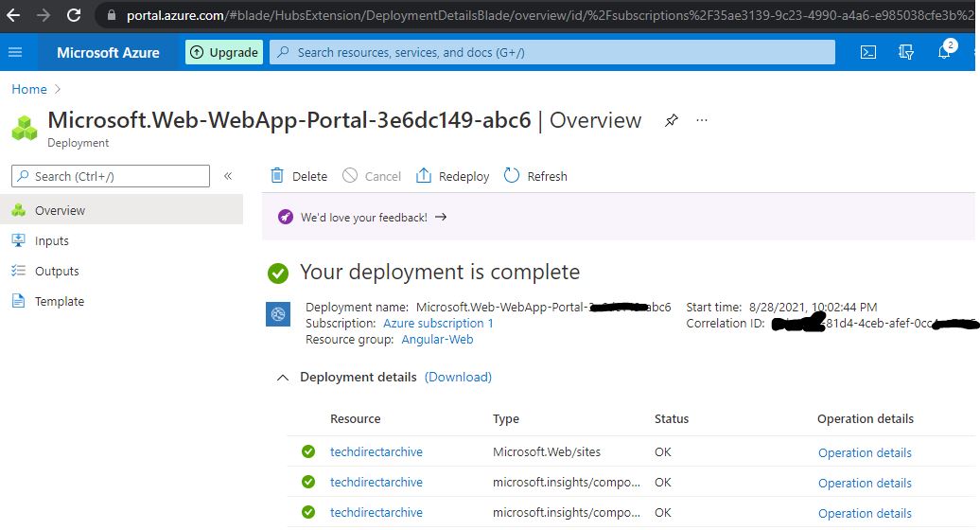The height and width of the screenshot is (530, 980).
Task: Open the ellipsis more options menu
Action: point(702,120)
